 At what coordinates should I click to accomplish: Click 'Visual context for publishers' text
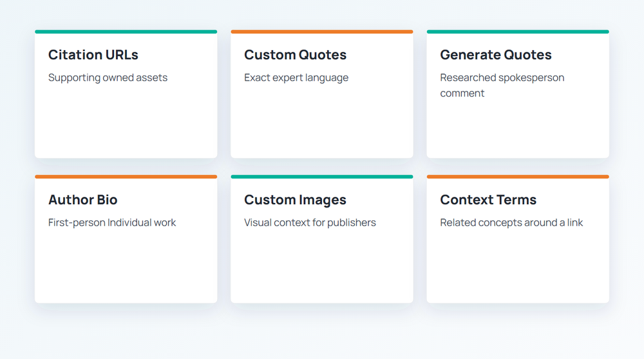point(310,222)
